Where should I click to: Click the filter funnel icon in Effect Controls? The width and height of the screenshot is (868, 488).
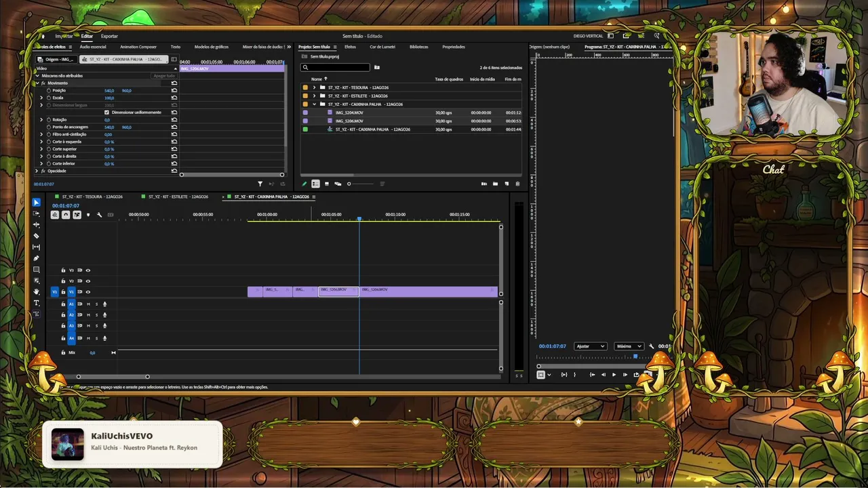pos(260,184)
